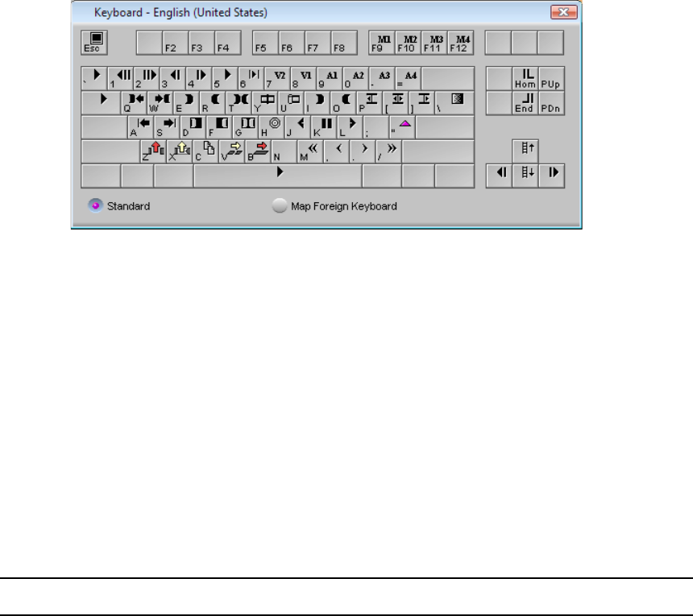Select the A3 track on minus key
This screenshot has width=693, height=616.
[381, 78]
